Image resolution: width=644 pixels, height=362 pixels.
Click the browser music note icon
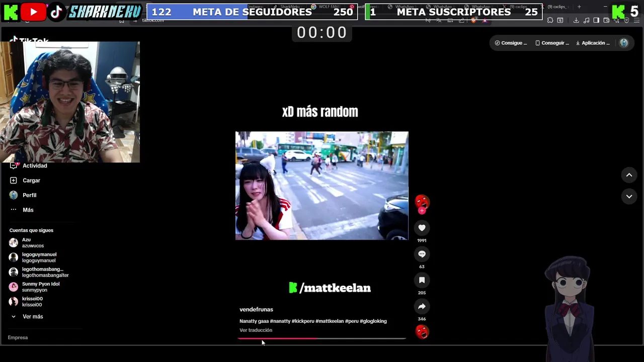click(x=587, y=20)
